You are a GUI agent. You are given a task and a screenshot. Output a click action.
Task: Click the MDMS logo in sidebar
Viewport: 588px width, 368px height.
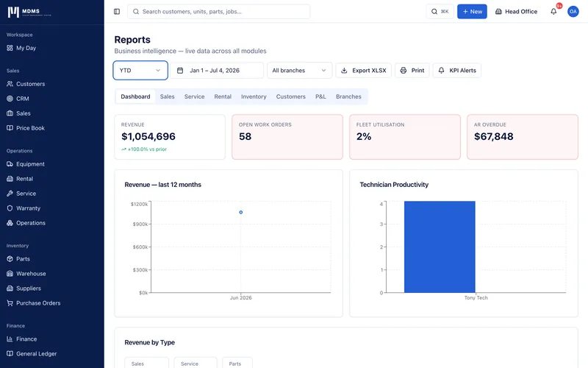[x=29, y=12]
